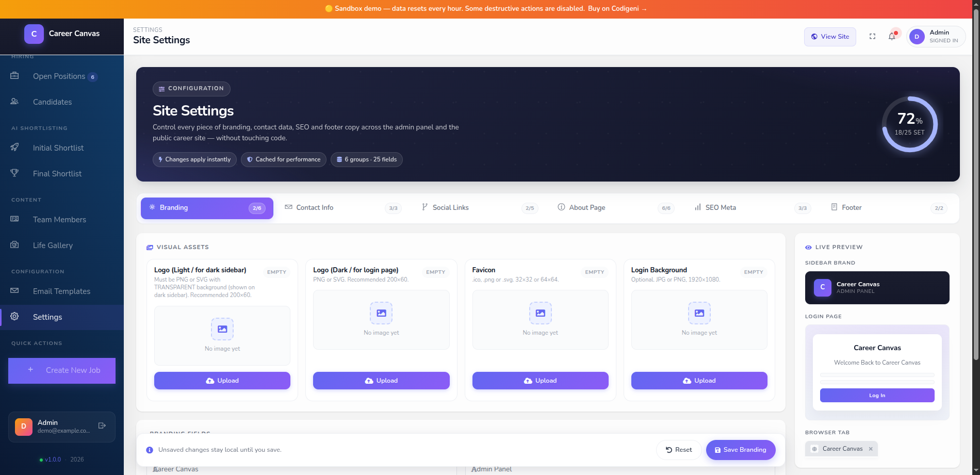Open the notifications bell

click(892, 37)
